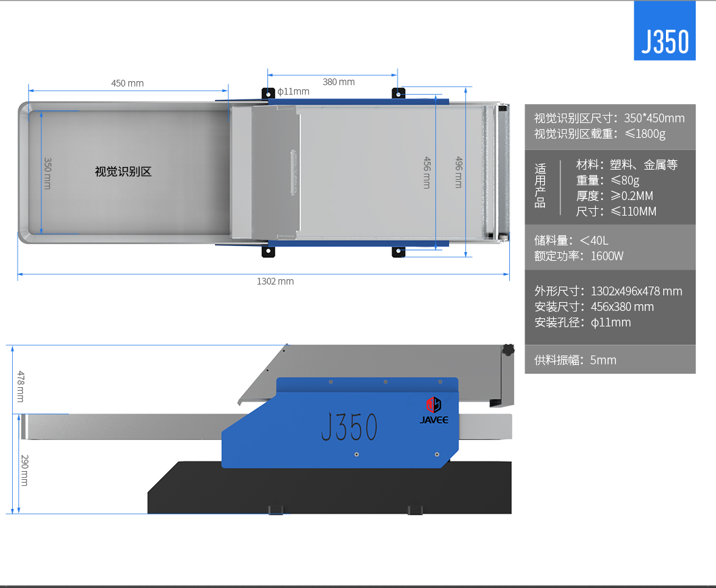Screen dimensions: 716x588
Task: Select the black knob on the hopper side
Action: (x=506, y=350)
